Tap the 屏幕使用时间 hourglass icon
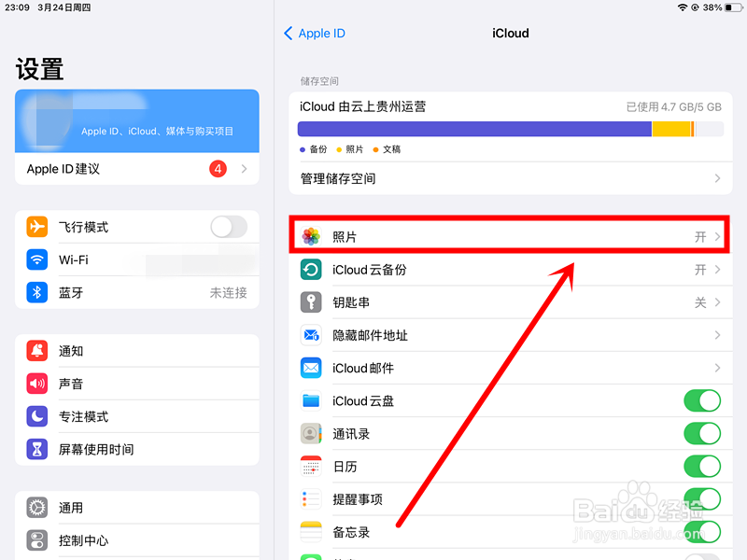747x560 pixels. [36, 449]
